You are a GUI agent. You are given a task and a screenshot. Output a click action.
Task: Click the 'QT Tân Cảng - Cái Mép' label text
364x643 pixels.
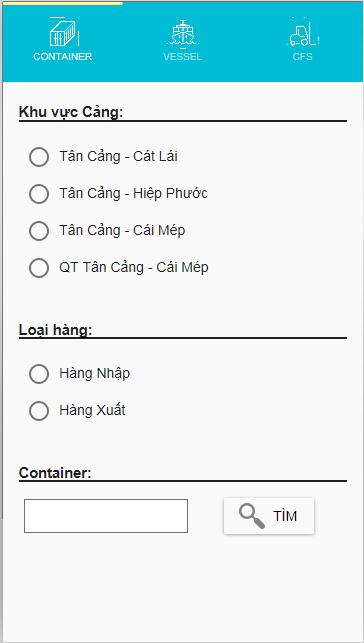click(x=134, y=268)
